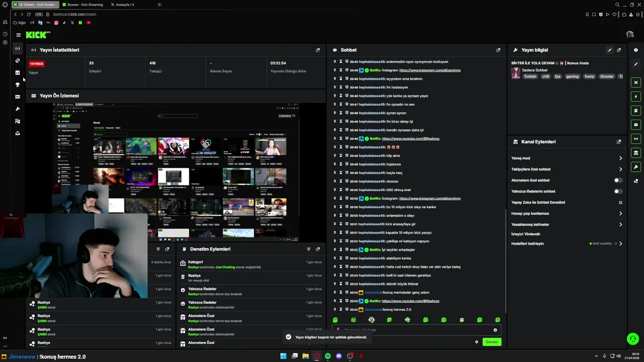Open the video clips icon in sidebar
Image resolution: width=644 pixels, height=362 pixels.
18,97
